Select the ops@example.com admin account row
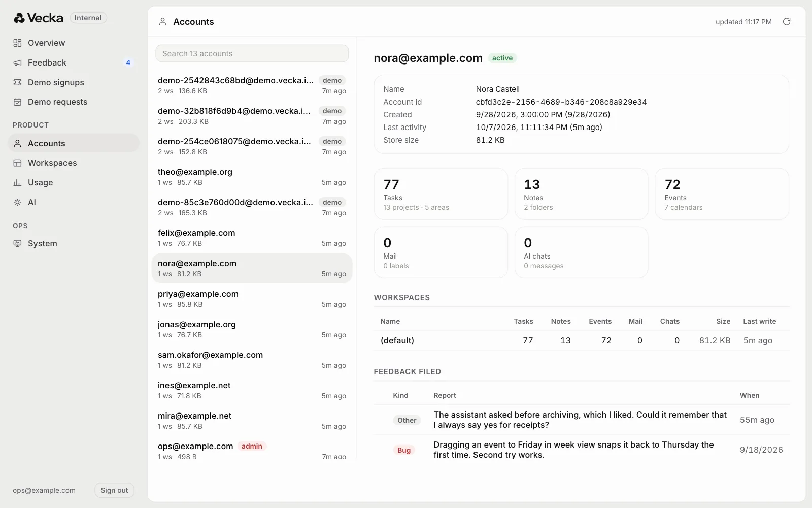The width and height of the screenshot is (812, 508). tap(252, 448)
